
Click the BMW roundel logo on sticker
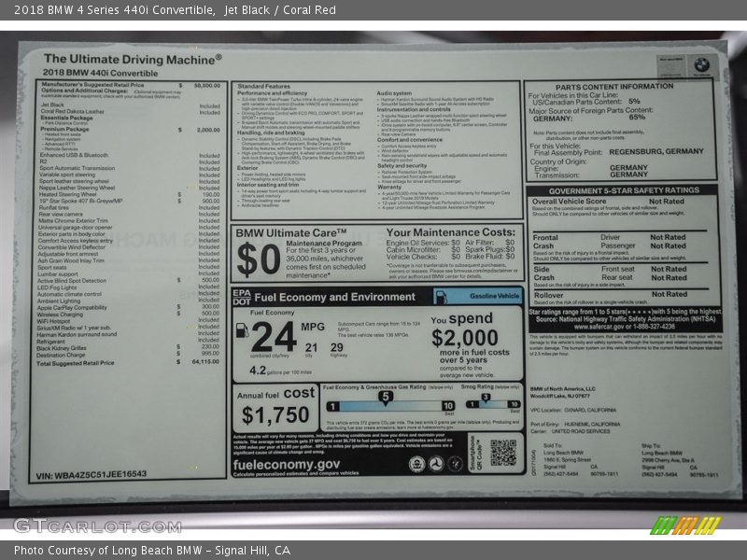click(701, 65)
